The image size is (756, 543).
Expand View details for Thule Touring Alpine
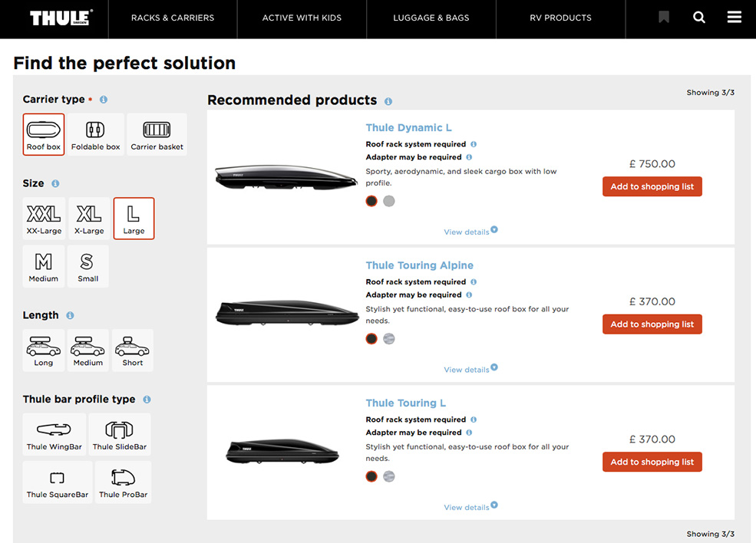[x=470, y=370]
